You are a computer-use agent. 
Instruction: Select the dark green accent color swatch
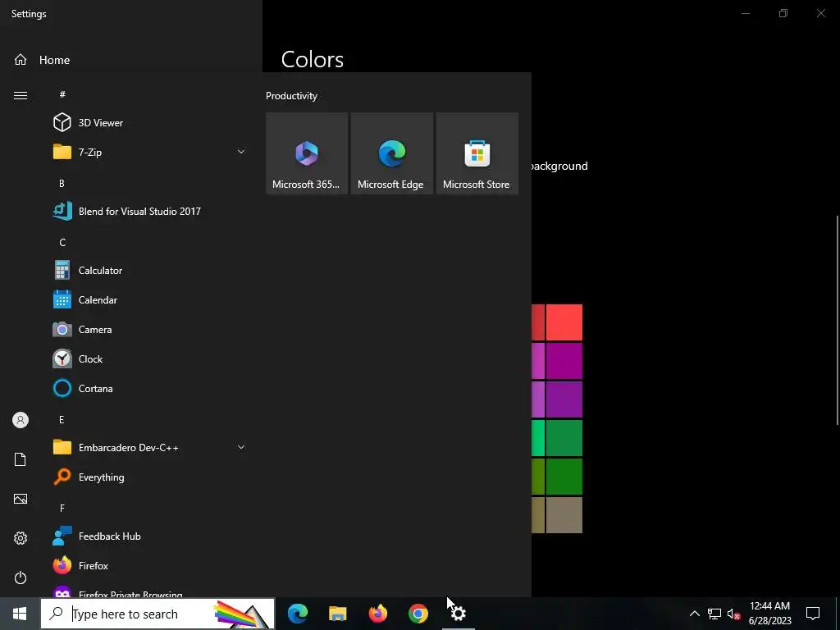(x=564, y=477)
